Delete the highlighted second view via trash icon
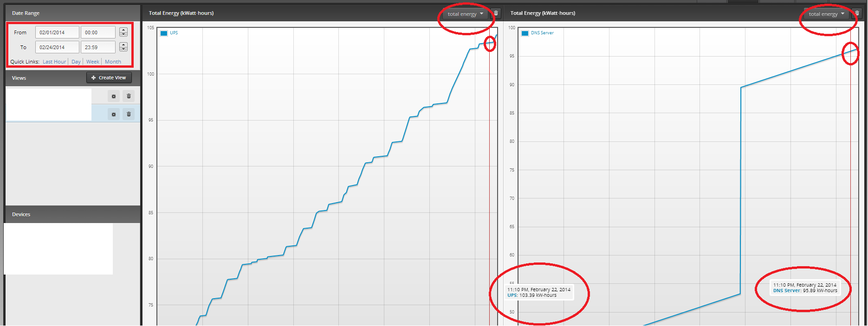Image resolution: width=868 pixels, height=326 pixels. (x=129, y=114)
